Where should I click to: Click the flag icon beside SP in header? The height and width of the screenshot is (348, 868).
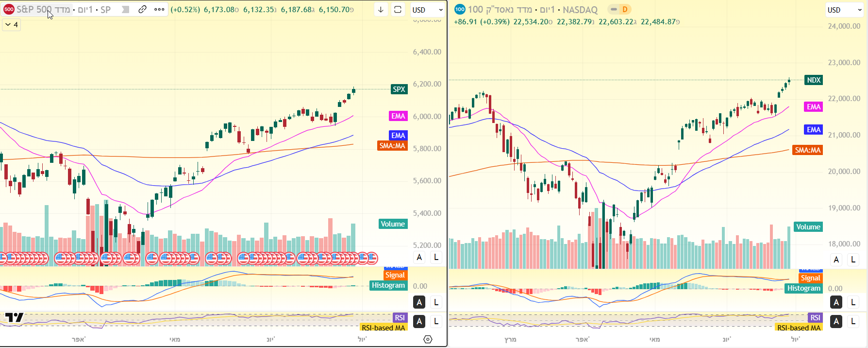pos(125,9)
